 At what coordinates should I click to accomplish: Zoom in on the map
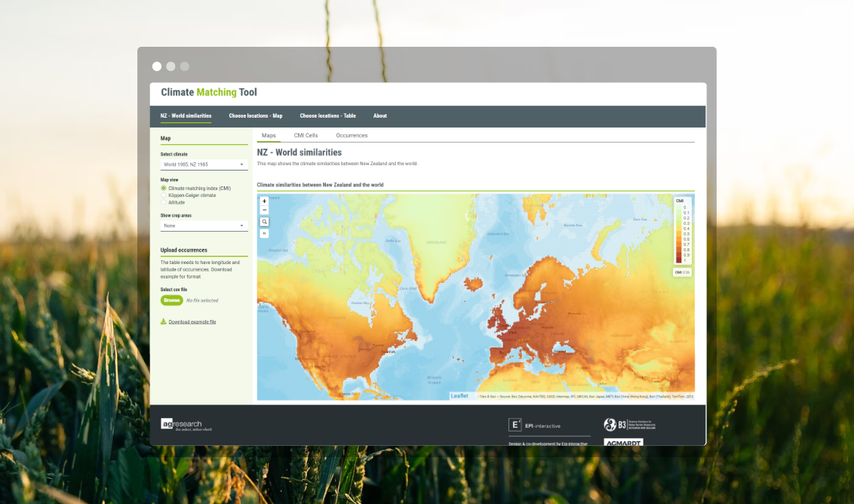pos(264,201)
